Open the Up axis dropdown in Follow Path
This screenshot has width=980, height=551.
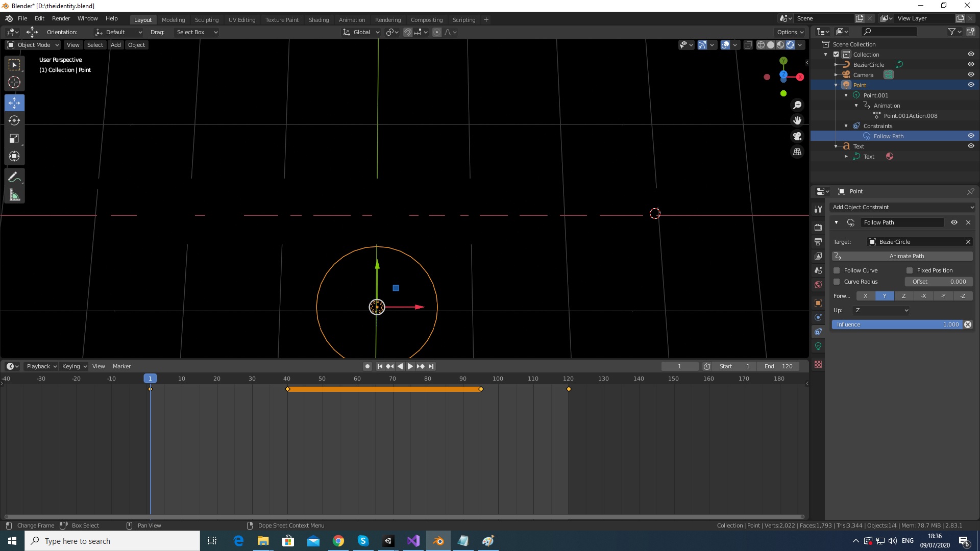[x=880, y=310]
